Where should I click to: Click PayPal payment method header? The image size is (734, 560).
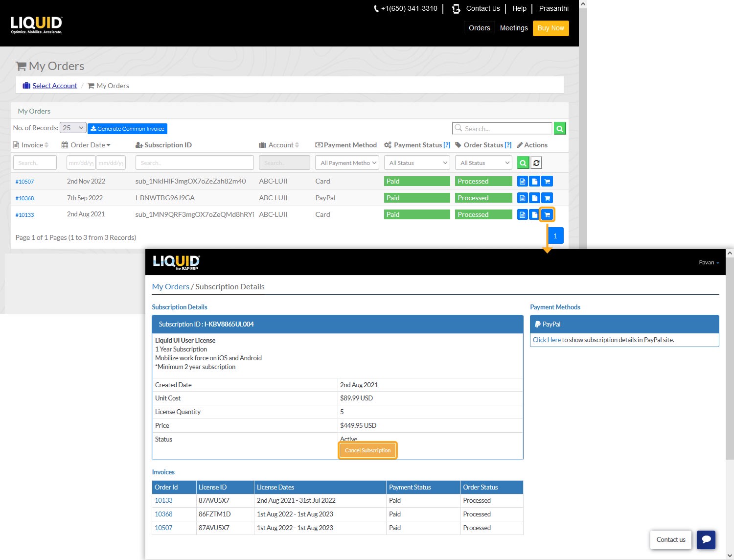coord(624,325)
